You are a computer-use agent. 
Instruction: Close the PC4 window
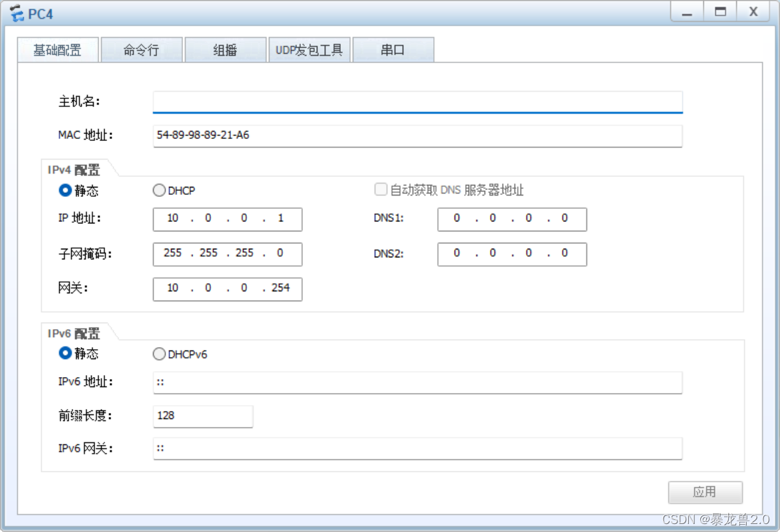(753, 12)
